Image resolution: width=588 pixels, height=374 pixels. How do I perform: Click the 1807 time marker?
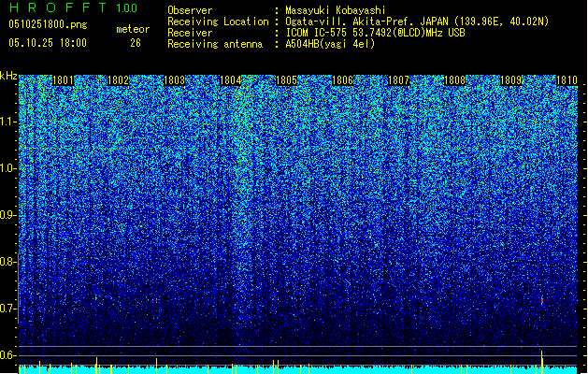(398, 80)
